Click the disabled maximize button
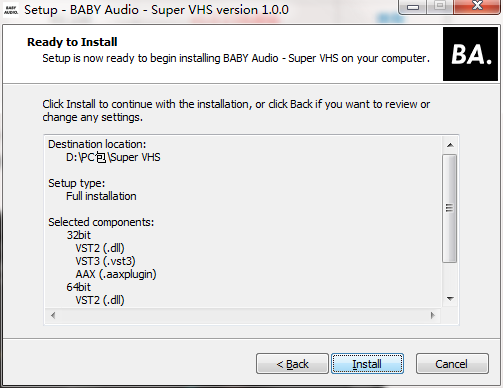503x388 pixels. [440, 6]
